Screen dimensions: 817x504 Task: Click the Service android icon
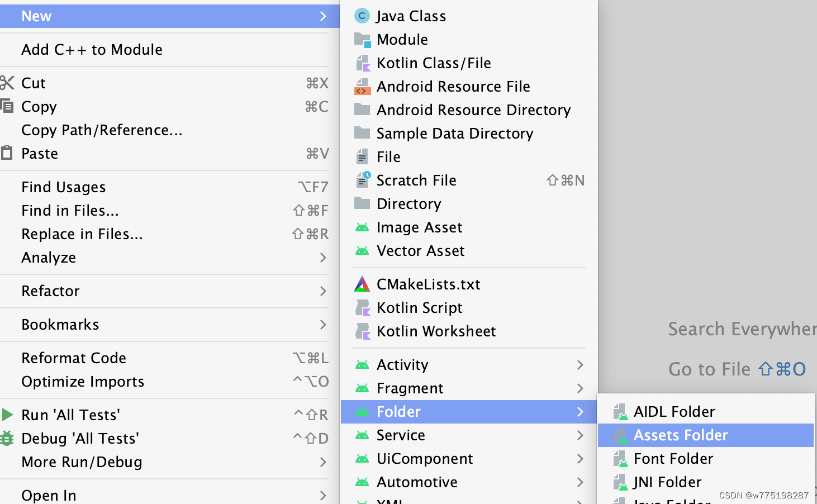[362, 435]
